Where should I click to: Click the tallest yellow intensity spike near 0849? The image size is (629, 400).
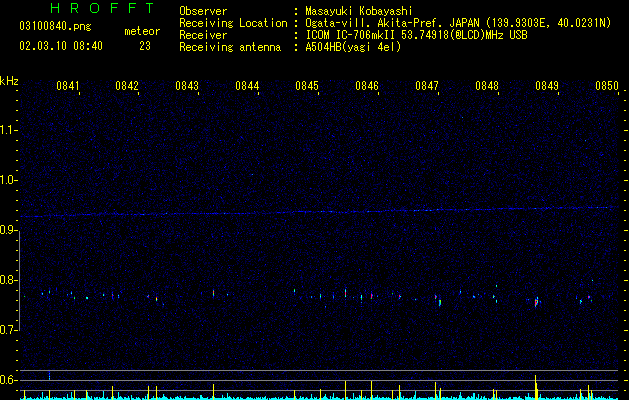[536, 387]
